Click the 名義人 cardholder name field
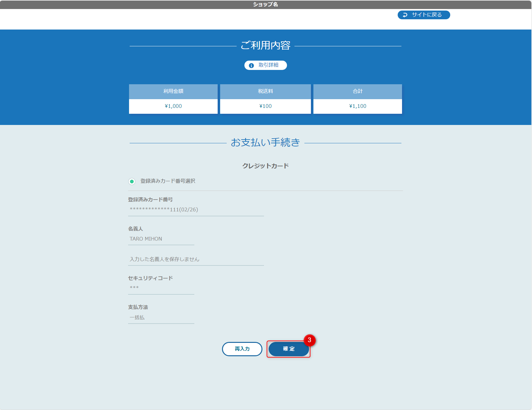Image resolution: width=532 pixels, height=410 pixels. [161, 239]
